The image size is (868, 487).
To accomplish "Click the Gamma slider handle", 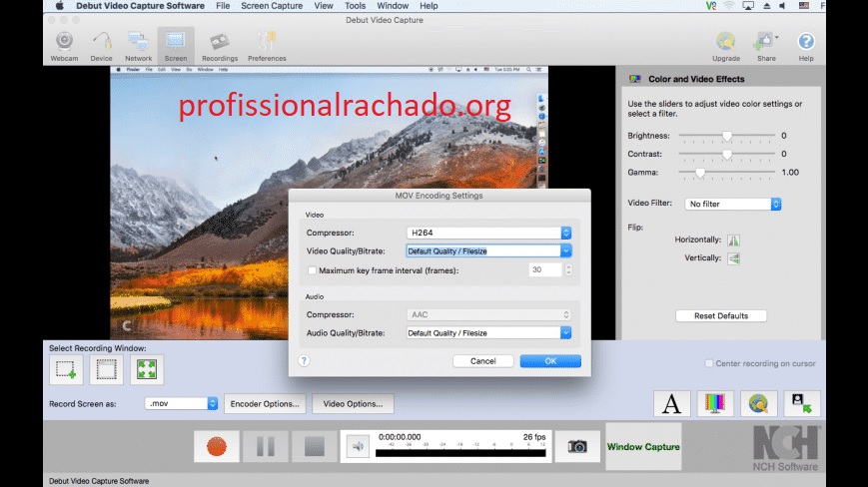I will pyautogui.click(x=700, y=173).
